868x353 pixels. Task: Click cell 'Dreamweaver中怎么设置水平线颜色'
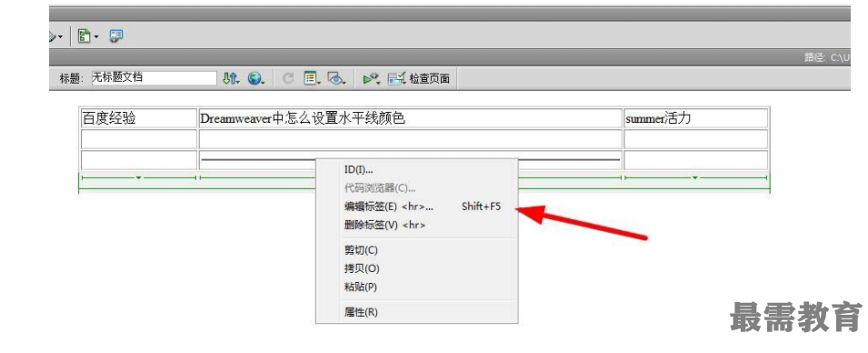[x=410, y=118]
